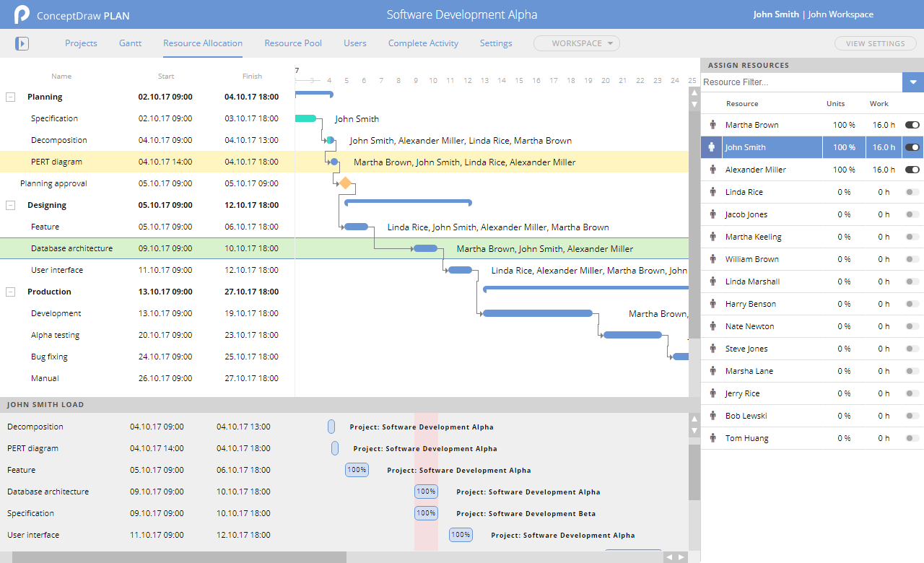Click the person icon beside Steve Jones
924x563 pixels.
coord(712,349)
